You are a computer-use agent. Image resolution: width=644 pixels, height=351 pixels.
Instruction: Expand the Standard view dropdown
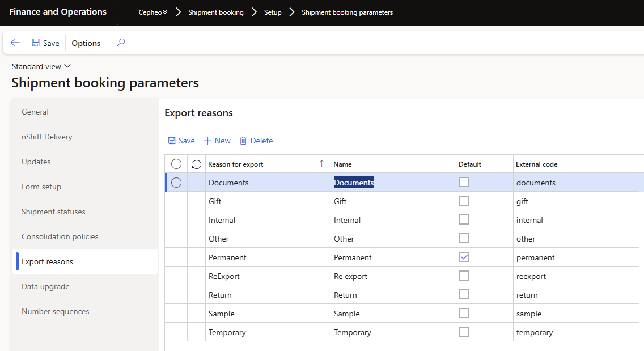pos(67,66)
